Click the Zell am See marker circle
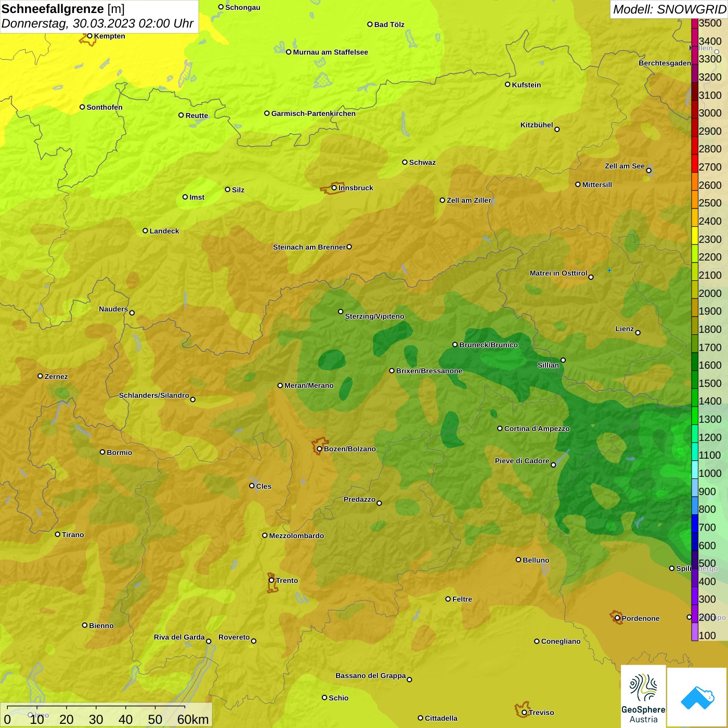 point(648,170)
